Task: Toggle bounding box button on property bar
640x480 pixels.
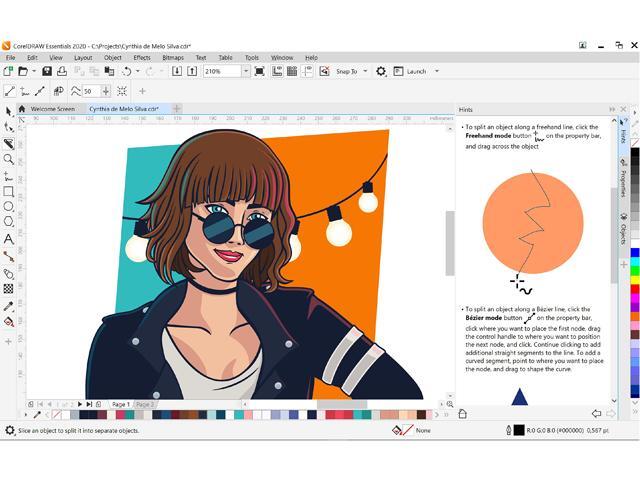Action: (x=122, y=91)
